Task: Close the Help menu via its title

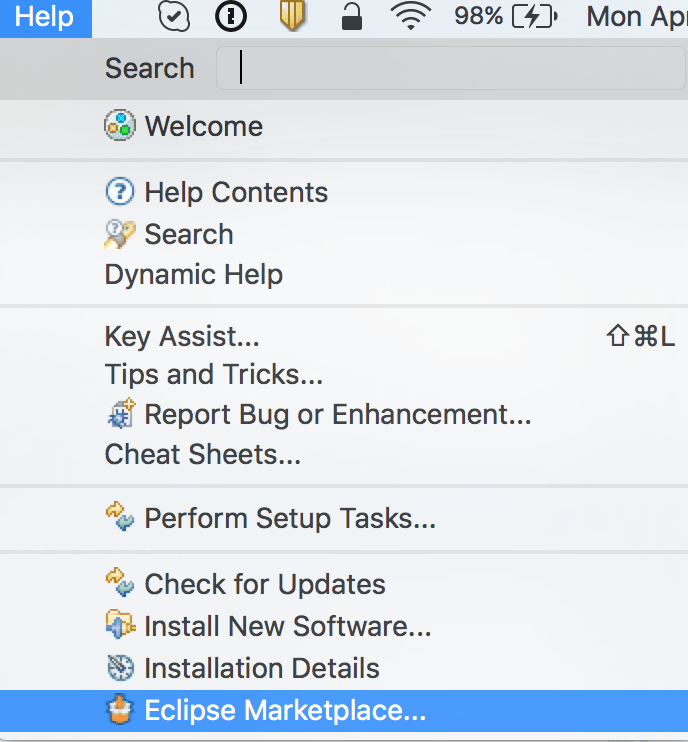Action: point(45,18)
